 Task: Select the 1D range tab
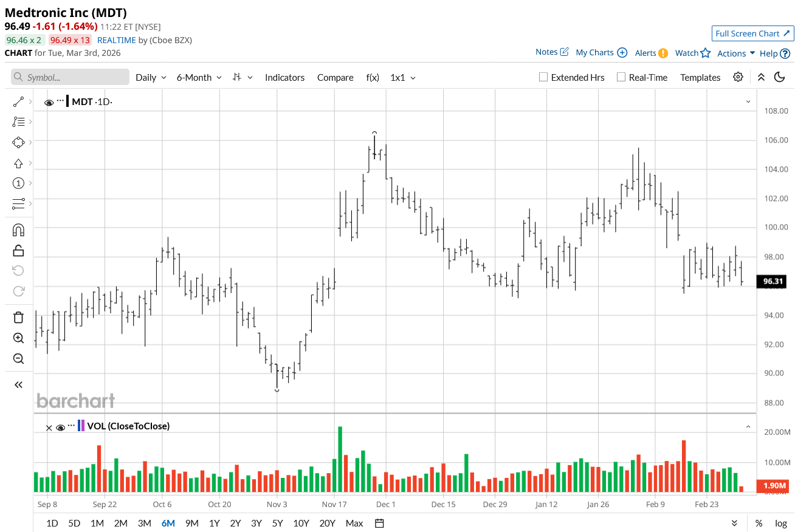click(52, 523)
